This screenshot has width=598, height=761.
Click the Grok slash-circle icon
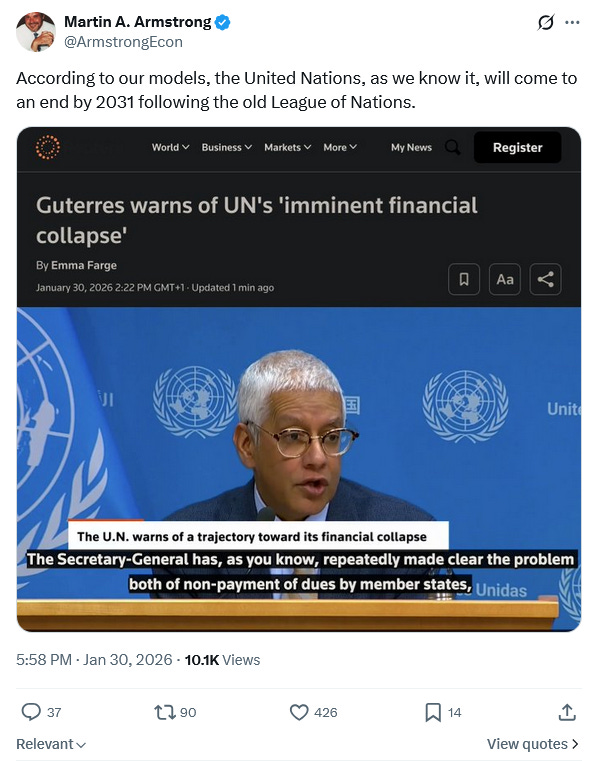click(x=546, y=22)
